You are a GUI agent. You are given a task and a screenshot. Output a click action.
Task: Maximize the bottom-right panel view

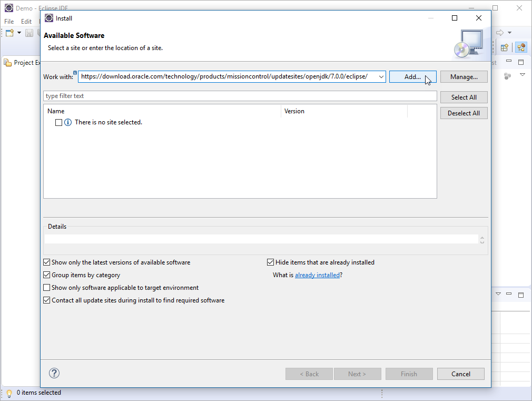521,294
